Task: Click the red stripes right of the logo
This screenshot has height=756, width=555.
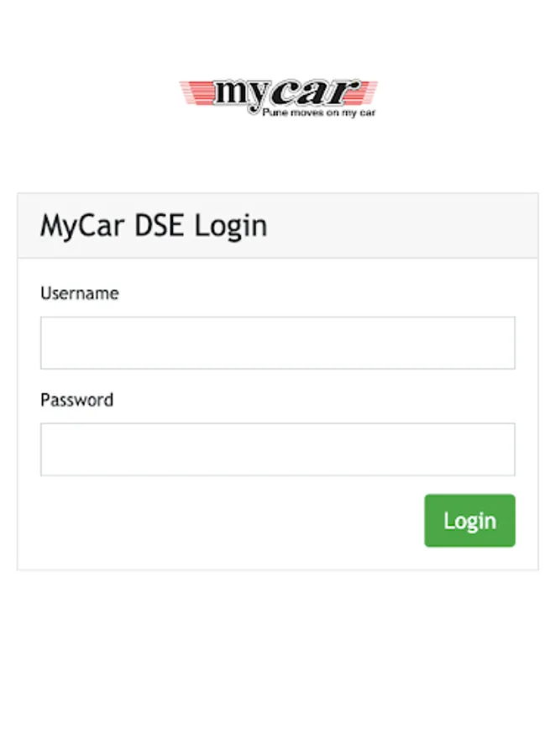Action: pos(368,92)
